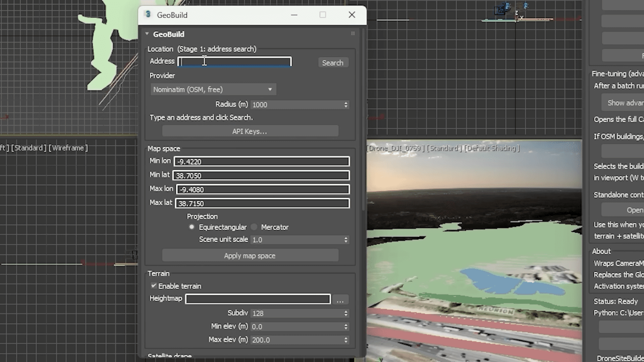Viewport: 644px width, 362px height.
Task: Click the Search button
Action: pyautogui.click(x=333, y=63)
